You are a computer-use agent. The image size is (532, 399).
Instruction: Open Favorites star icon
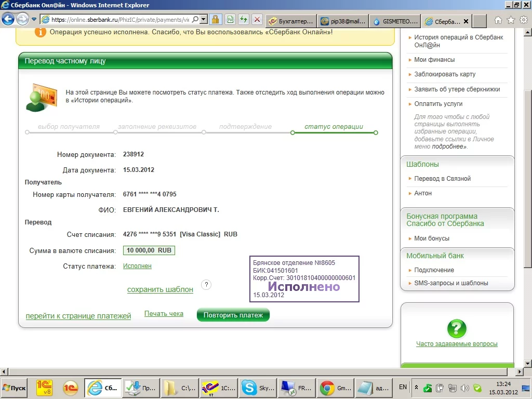coord(511,20)
